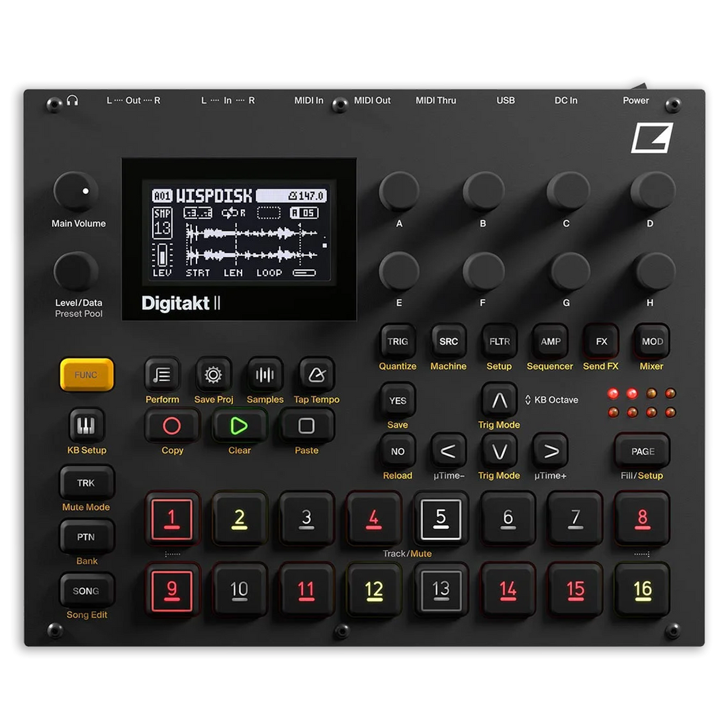Screen dimensions: 728x728
Task: Click the Save Proj gear icon
Action: 213,375
